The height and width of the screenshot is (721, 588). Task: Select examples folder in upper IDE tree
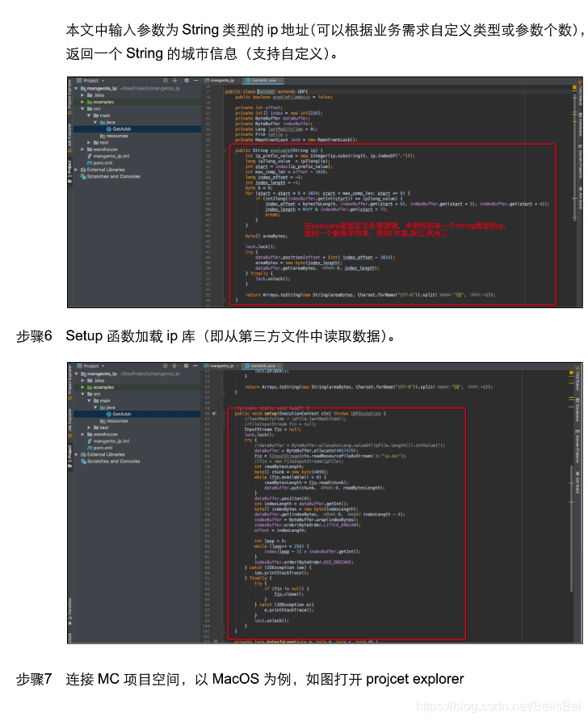[100, 102]
